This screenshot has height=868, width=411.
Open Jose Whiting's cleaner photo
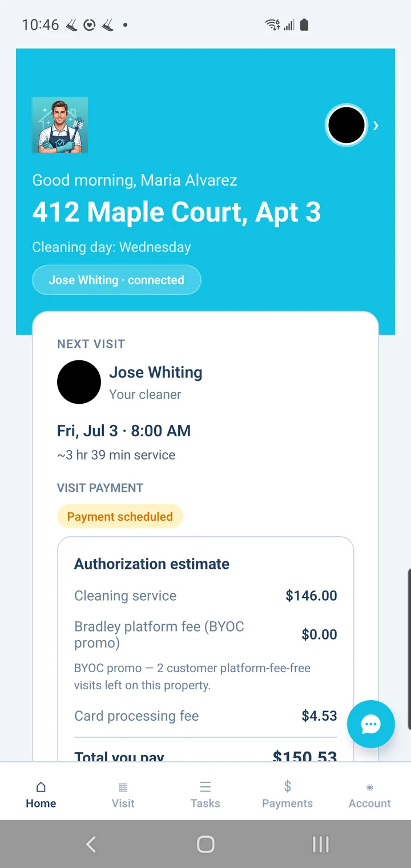click(x=79, y=382)
